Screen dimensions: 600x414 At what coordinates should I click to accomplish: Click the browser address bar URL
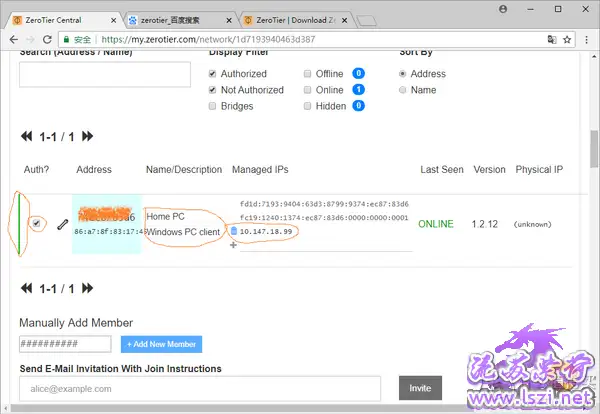pos(209,39)
